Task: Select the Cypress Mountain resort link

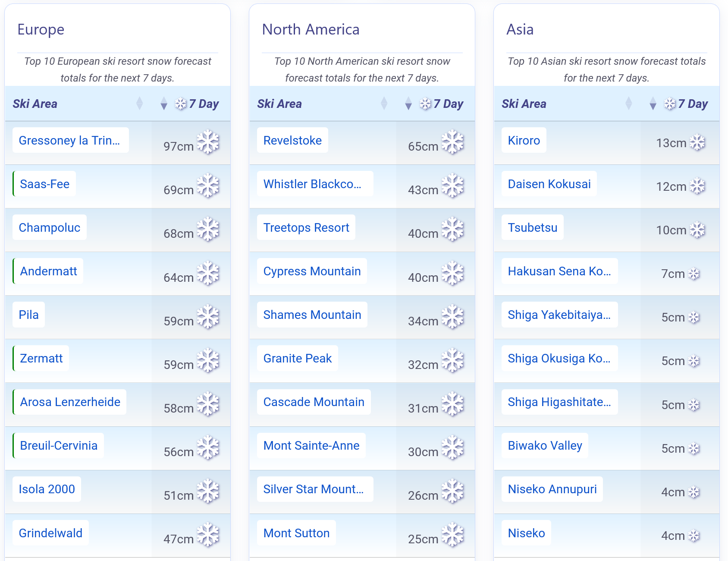Action: 312,271
